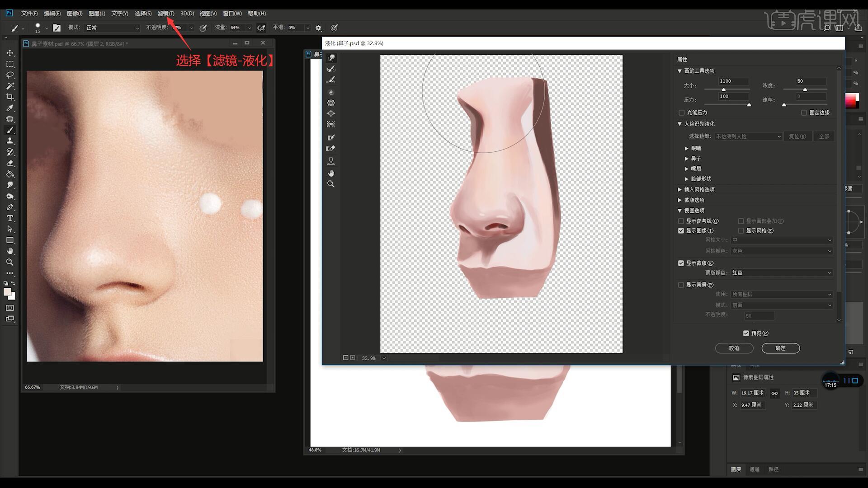Enable the 显示网格 checkbox
This screenshot has width=868, height=488.
point(741,230)
